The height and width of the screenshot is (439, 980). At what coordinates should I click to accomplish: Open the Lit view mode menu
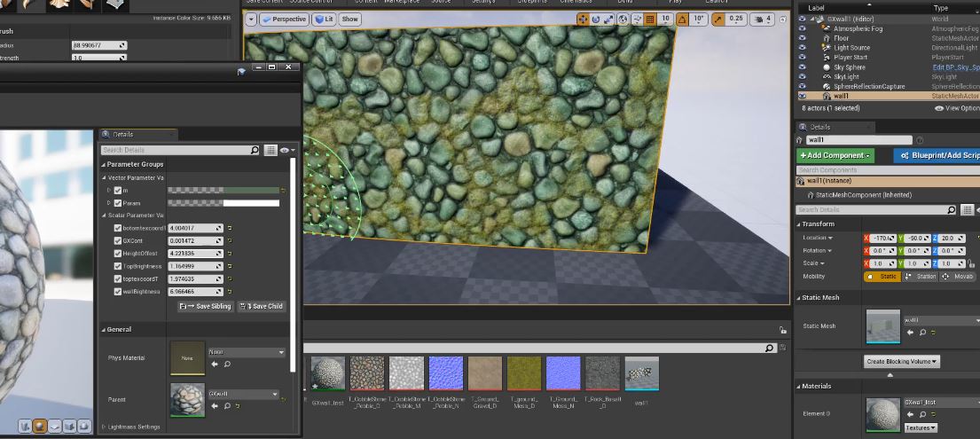click(325, 19)
